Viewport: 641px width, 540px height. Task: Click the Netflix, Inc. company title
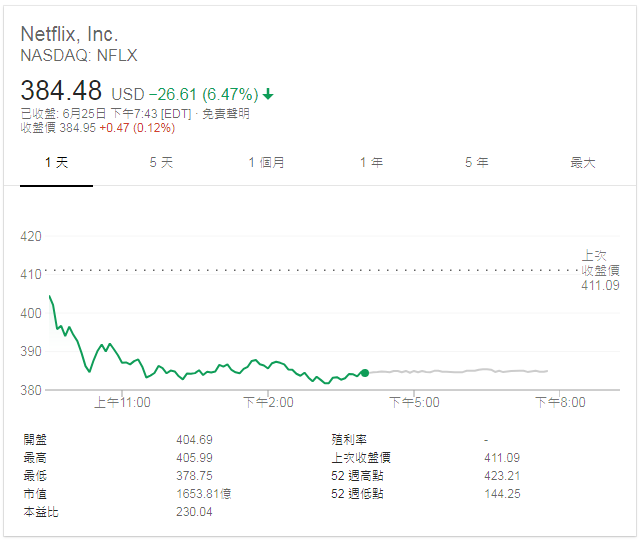pos(86,34)
